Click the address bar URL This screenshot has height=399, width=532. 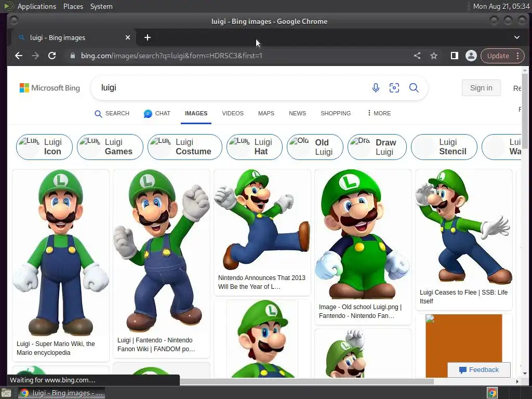[x=171, y=56]
